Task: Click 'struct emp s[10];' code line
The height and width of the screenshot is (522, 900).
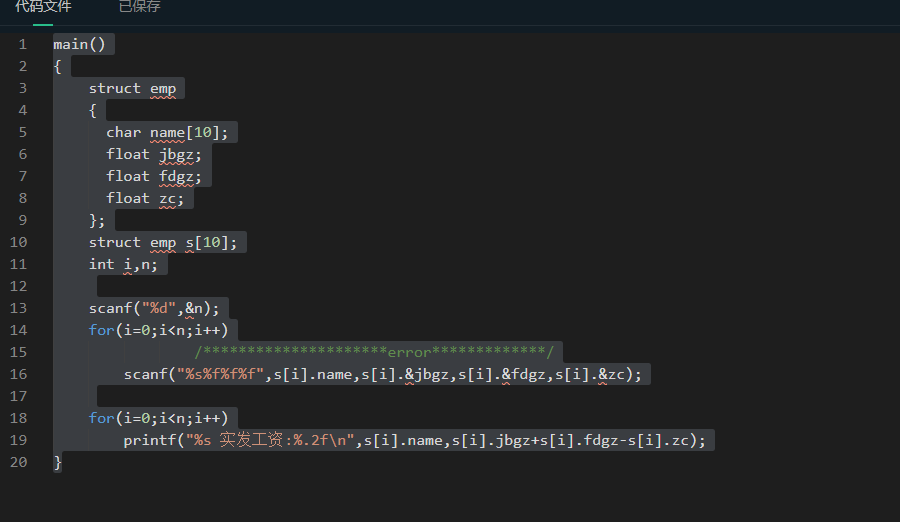Action: (x=163, y=242)
